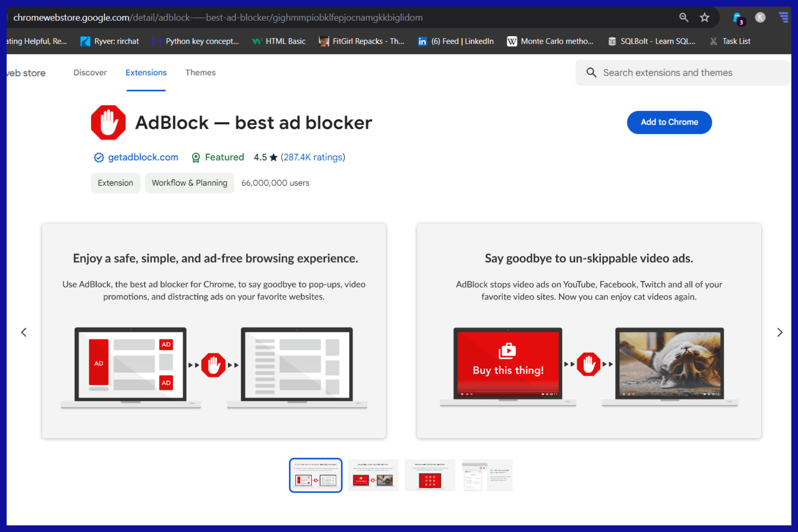Screen dimensions: 798x532
Task: Open the 287.4K ratings link
Action: click(313, 158)
